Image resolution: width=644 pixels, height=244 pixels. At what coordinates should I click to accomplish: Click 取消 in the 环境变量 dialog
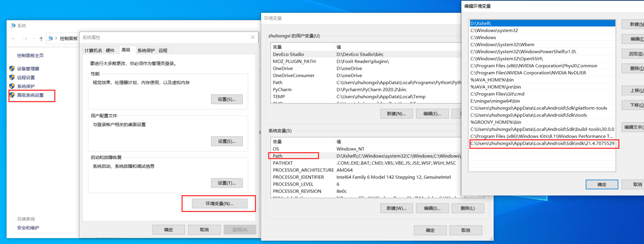tap(466, 230)
